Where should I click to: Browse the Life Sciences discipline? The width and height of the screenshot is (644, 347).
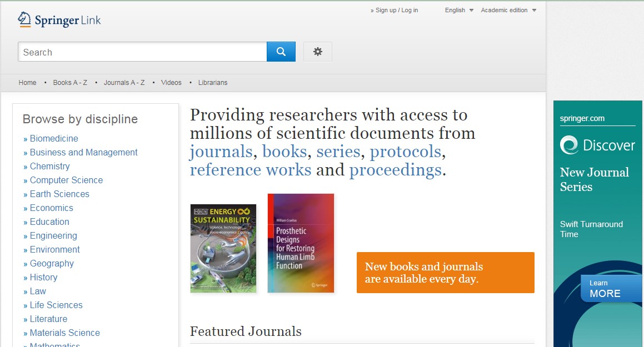pyautogui.click(x=56, y=305)
